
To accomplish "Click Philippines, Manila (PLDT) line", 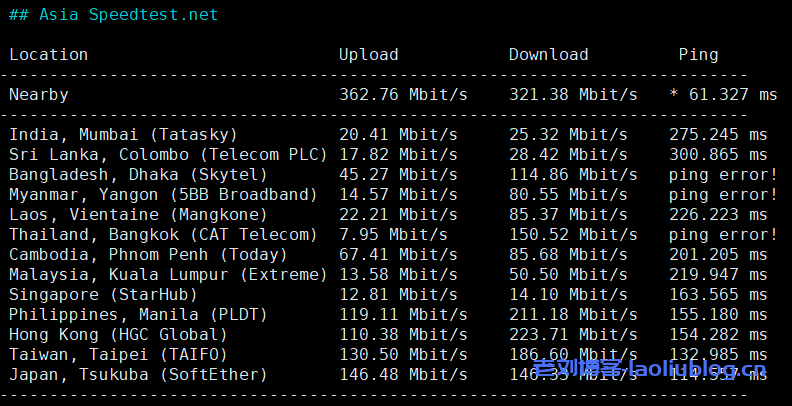I will click(138, 315).
